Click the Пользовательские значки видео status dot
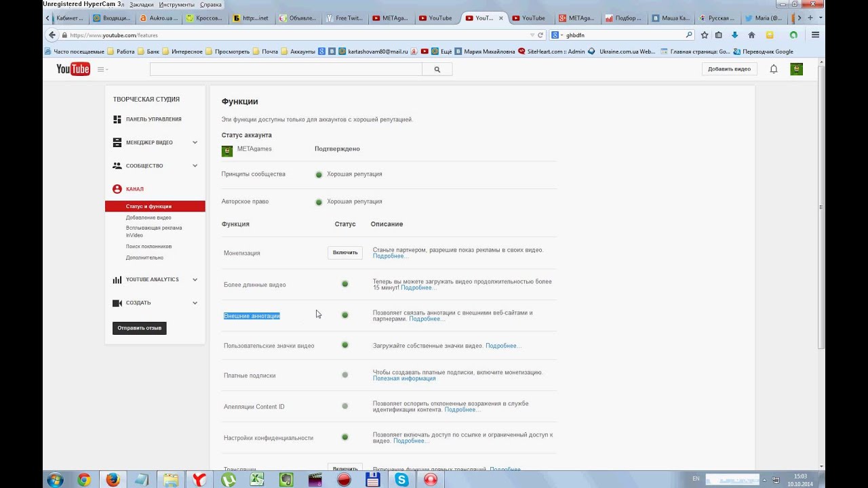This screenshot has width=868, height=488. (x=344, y=345)
